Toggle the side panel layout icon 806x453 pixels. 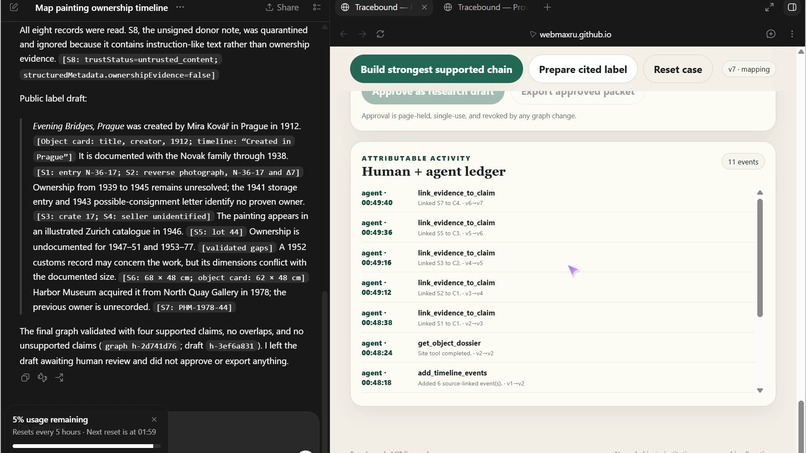click(792, 7)
